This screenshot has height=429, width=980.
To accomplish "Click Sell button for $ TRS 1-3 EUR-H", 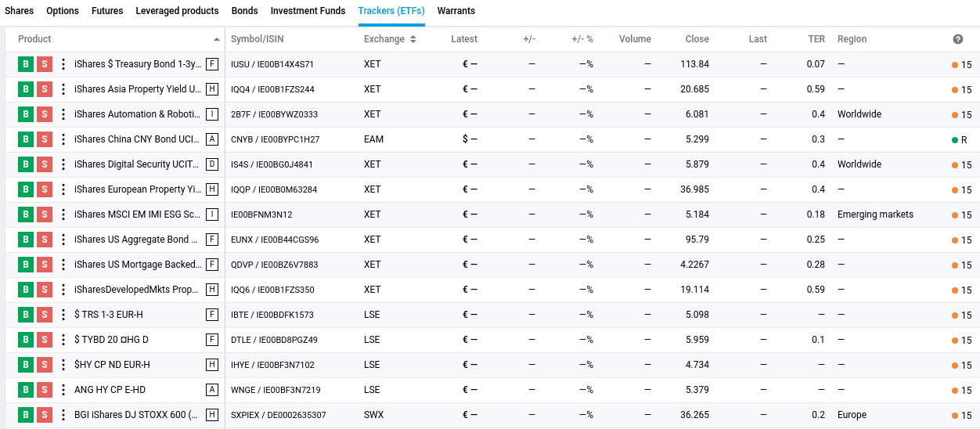I will 45,315.
